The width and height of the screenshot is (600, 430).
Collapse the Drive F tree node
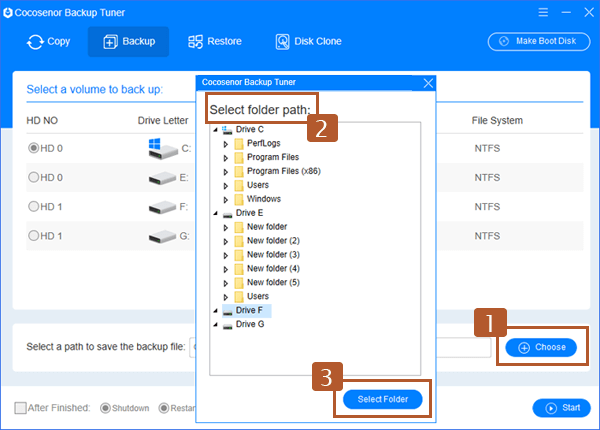[216, 310]
